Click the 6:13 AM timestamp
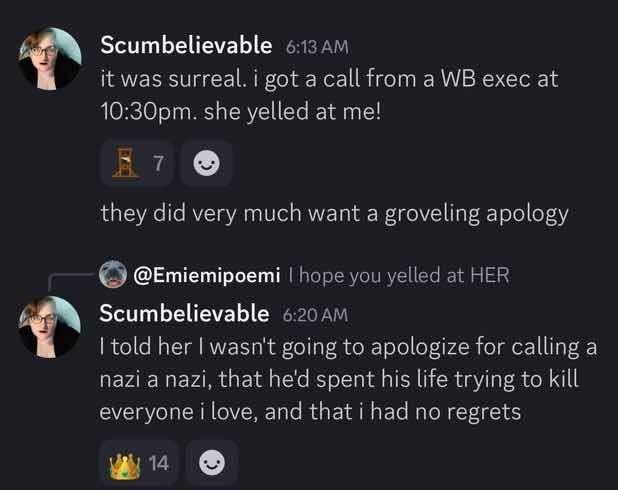Screen dimensions: 618x490 317,47
